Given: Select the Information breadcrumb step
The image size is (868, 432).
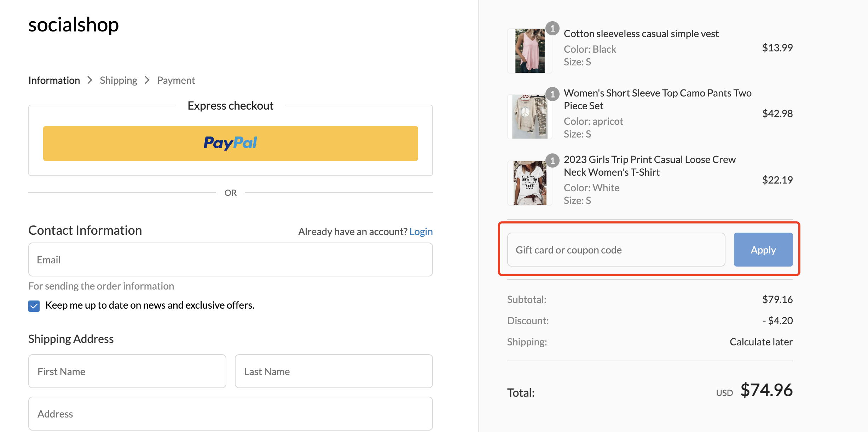Looking at the screenshot, I should 54,80.
